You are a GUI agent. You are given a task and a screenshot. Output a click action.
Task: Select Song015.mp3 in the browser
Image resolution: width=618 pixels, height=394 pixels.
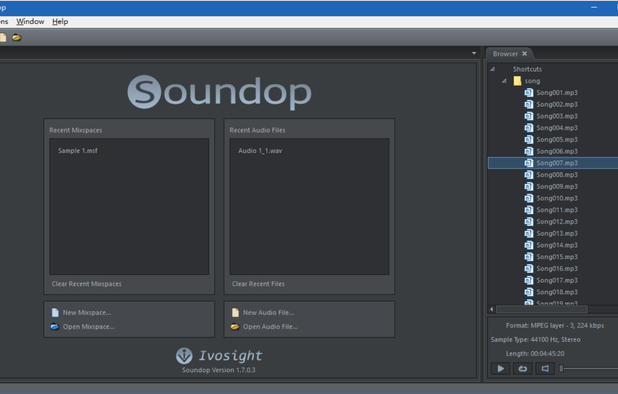tap(557, 257)
